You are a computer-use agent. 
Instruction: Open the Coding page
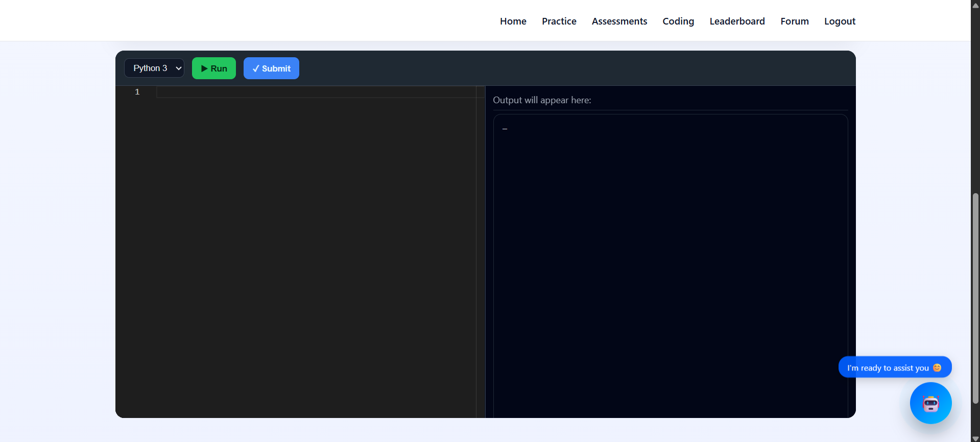[678, 21]
